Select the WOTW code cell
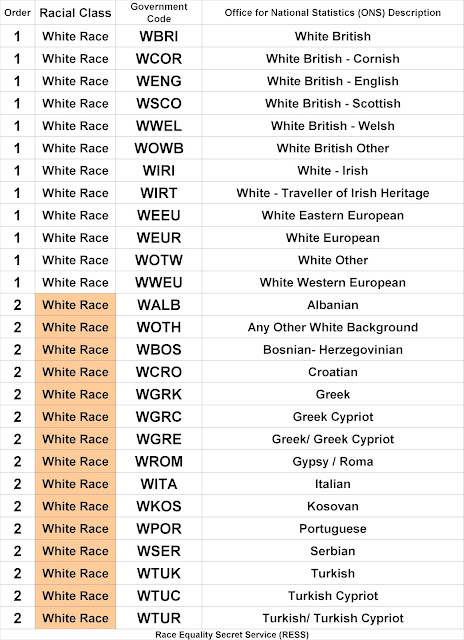This screenshot has height=640, width=464. (x=159, y=260)
